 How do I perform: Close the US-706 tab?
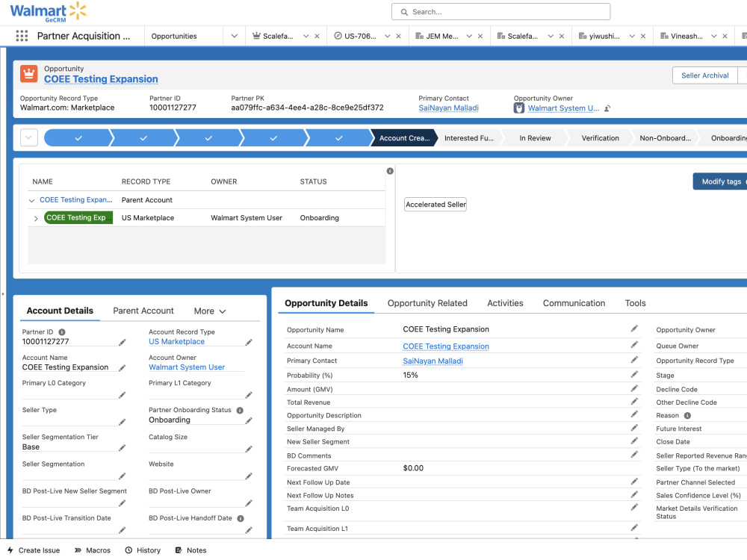coord(398,36)
